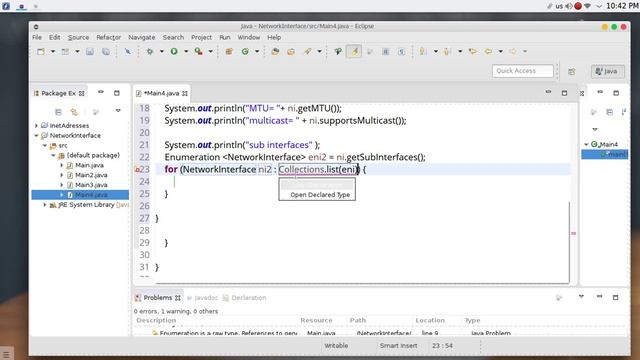Image resolution: width=640 pixels, height=360 pixels.
Task: Save the current file with Save icon
Action: 90,51
